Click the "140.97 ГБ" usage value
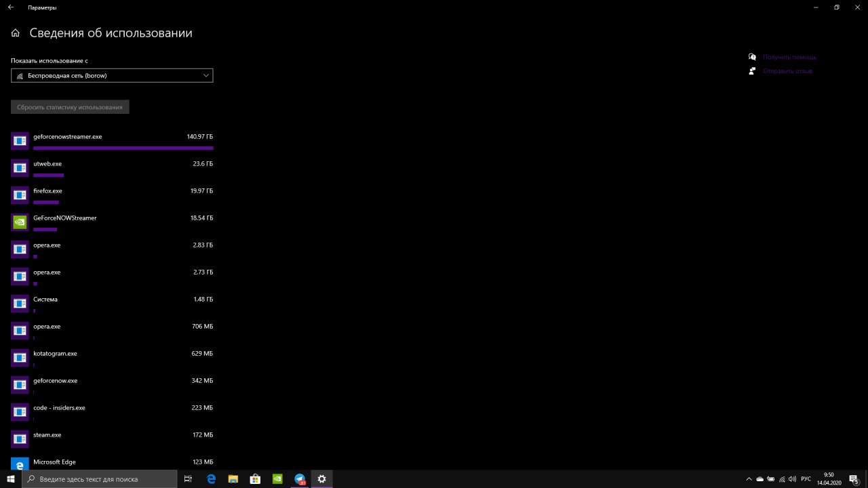The width and height of the screenshot is (868, 488). point(200,137)
